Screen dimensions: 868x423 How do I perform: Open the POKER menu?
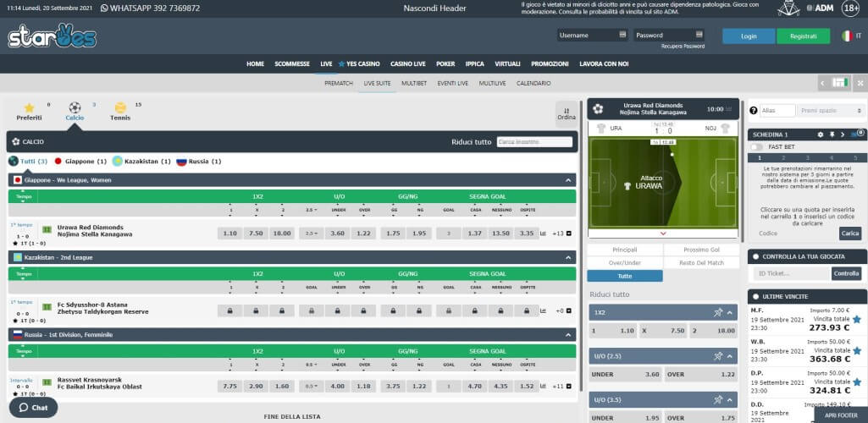445,63
